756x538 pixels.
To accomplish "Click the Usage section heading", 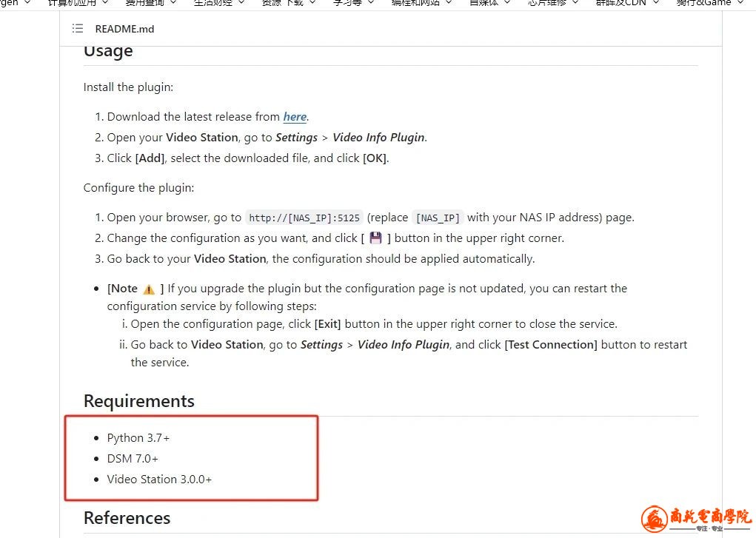I will pos(108,51).
